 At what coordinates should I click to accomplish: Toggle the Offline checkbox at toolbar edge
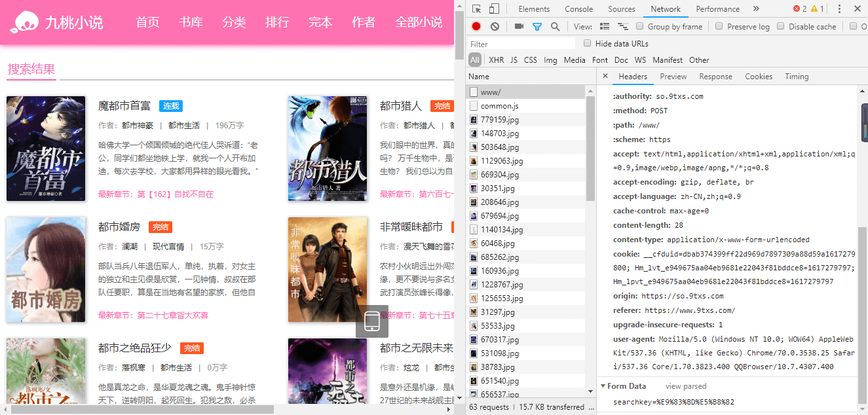[x=854, y=27]
